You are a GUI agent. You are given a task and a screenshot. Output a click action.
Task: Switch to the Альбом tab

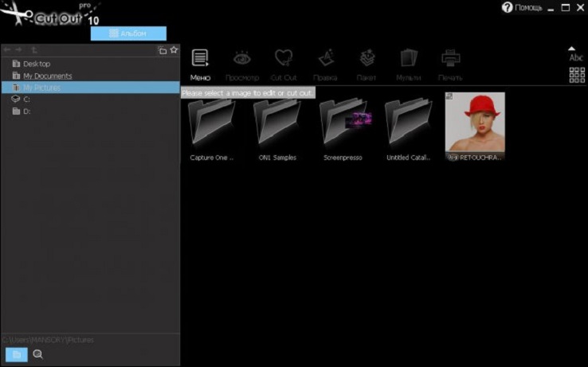pos(128,33)
